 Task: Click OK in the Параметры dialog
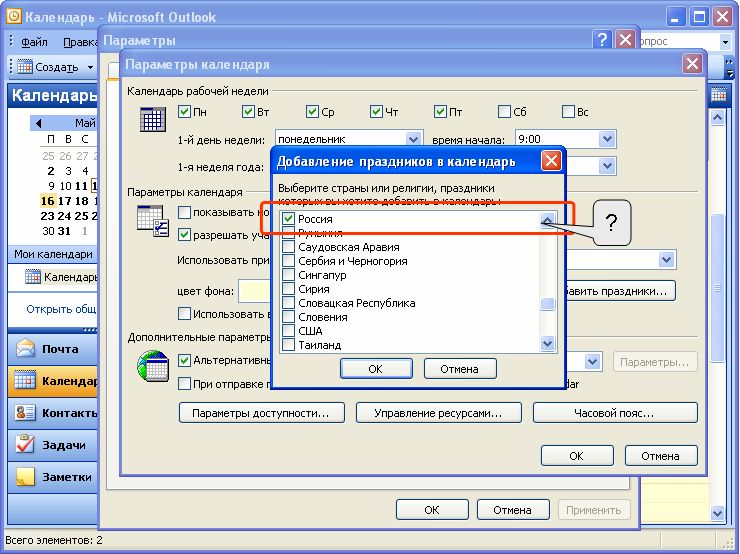pos(432,510)
